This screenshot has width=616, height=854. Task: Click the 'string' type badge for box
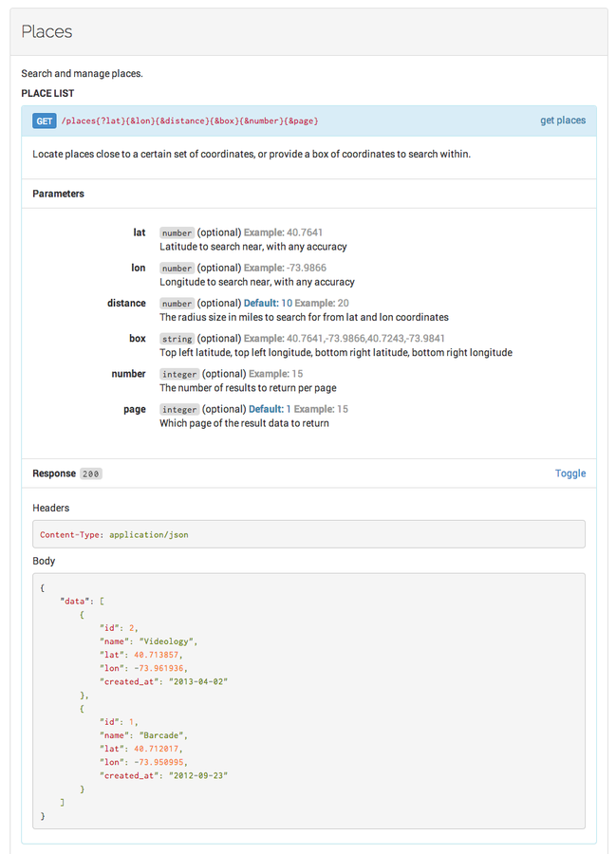pos(177,339)
